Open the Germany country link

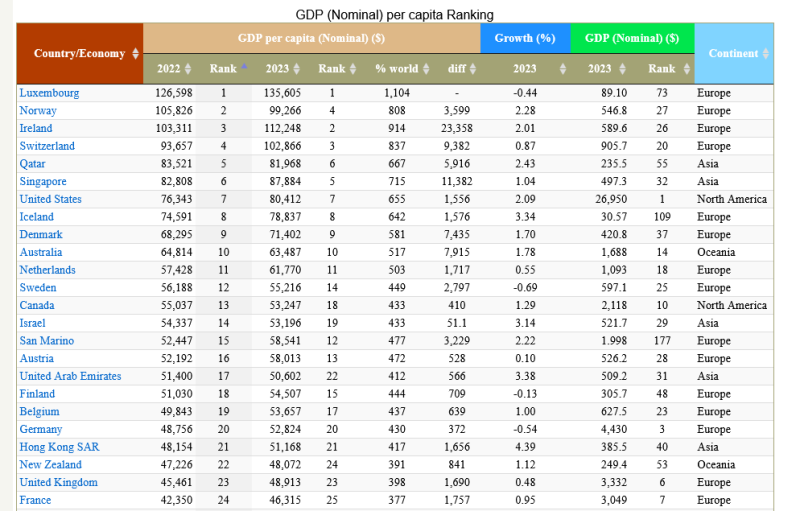click(41, 429)
